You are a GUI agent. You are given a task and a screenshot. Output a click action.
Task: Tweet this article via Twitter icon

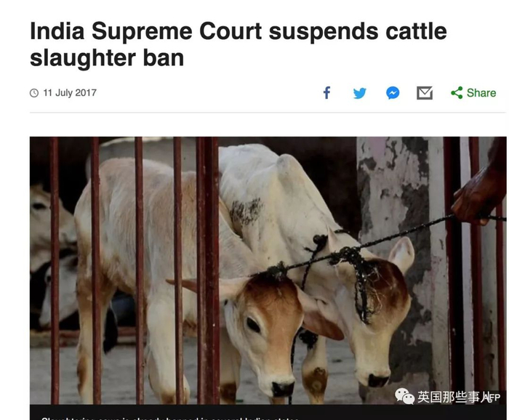click(360, 93)
